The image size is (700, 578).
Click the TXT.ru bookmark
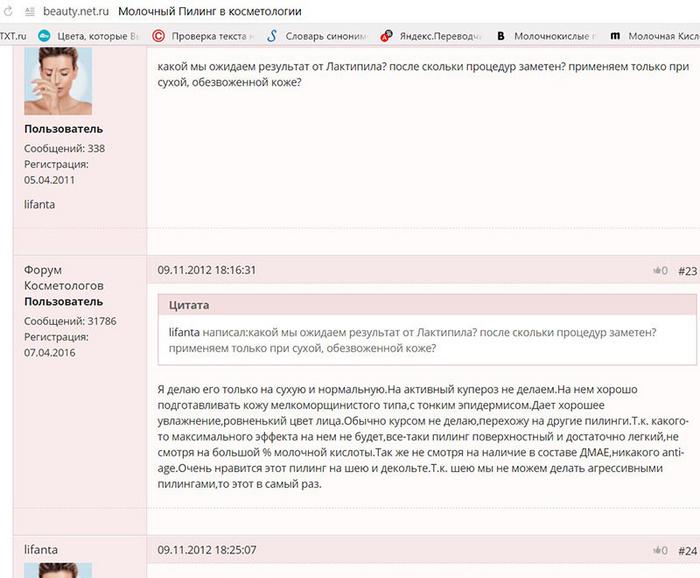tap(13, 37)
